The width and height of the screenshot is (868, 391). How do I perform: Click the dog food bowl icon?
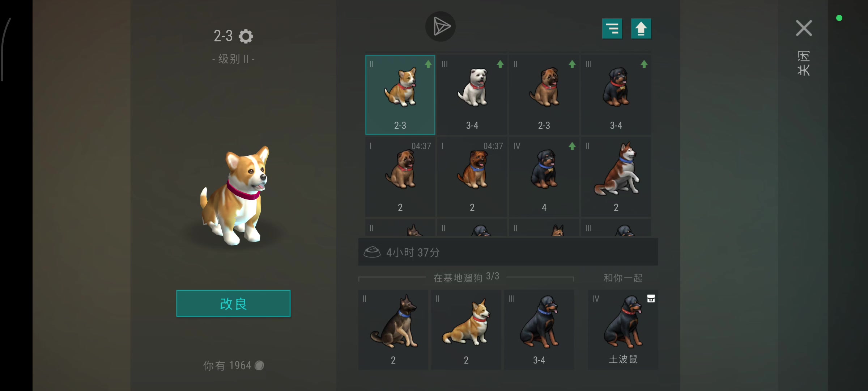[x=372, y=252]
